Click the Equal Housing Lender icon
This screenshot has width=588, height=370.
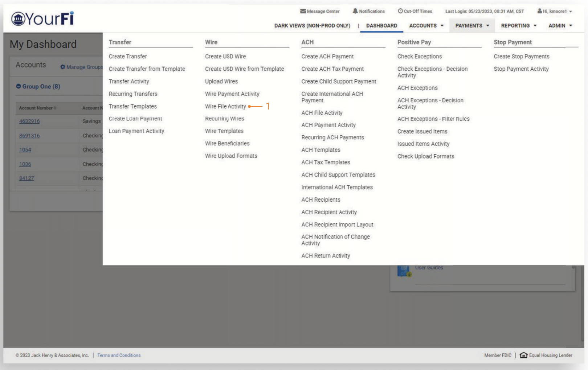[523, 355]
